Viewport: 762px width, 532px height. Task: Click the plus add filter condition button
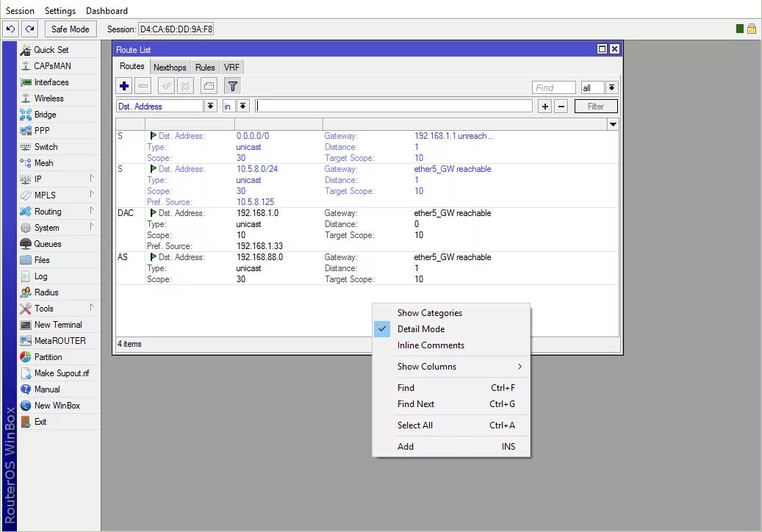(x=544, y=106)
